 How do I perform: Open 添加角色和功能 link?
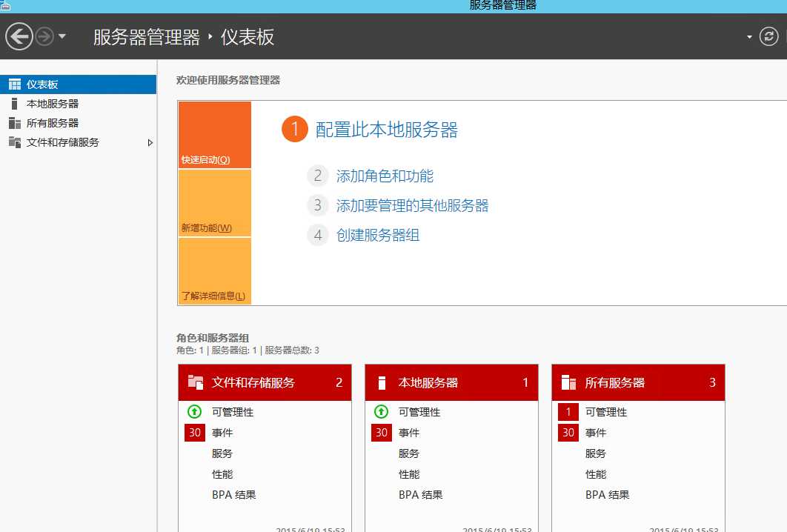coord(385,176)
